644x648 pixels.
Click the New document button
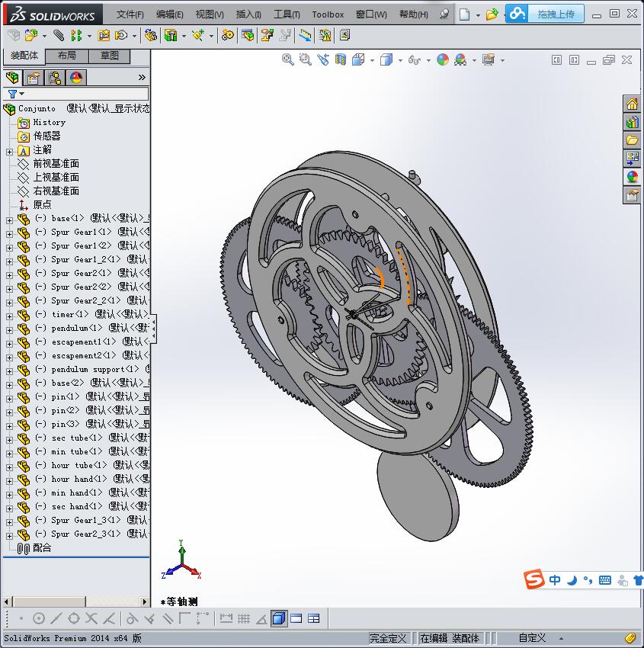(x=465, y=15)
